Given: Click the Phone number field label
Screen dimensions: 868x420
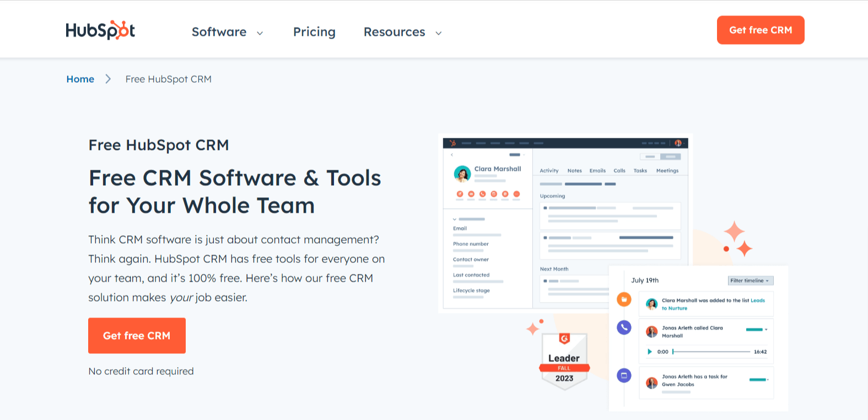Looking at the screenshot, I should tap(471, 244).
